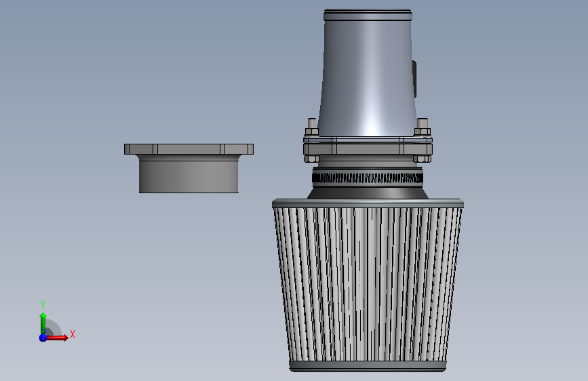This screenshot has width=588, height=381.
Task: Pick the beaded lip at the pipe top
Action: 368,15
